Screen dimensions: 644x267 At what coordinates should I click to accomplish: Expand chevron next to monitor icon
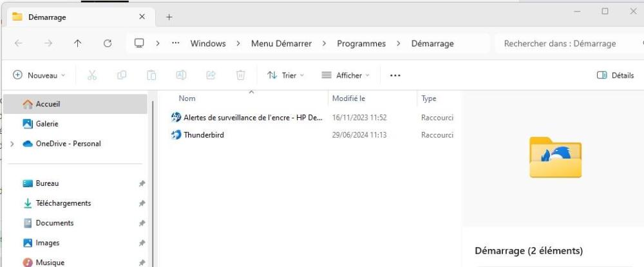[158, 44]
